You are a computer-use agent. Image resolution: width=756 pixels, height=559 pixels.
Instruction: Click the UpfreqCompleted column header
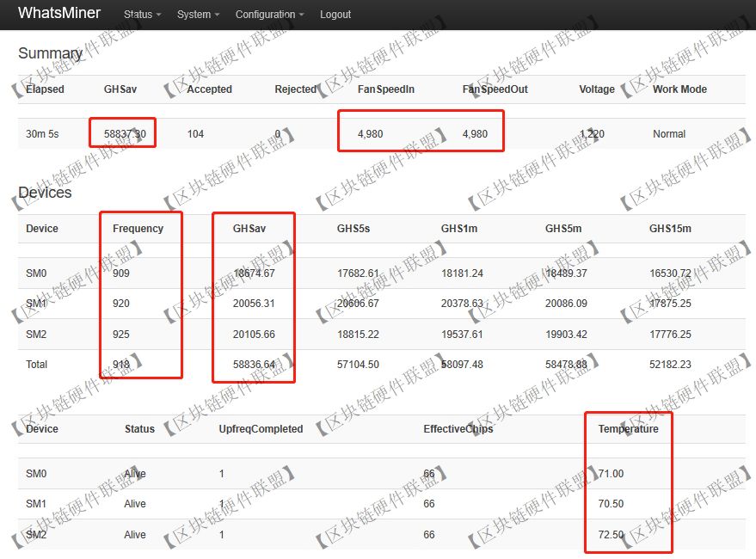point(261,429)
